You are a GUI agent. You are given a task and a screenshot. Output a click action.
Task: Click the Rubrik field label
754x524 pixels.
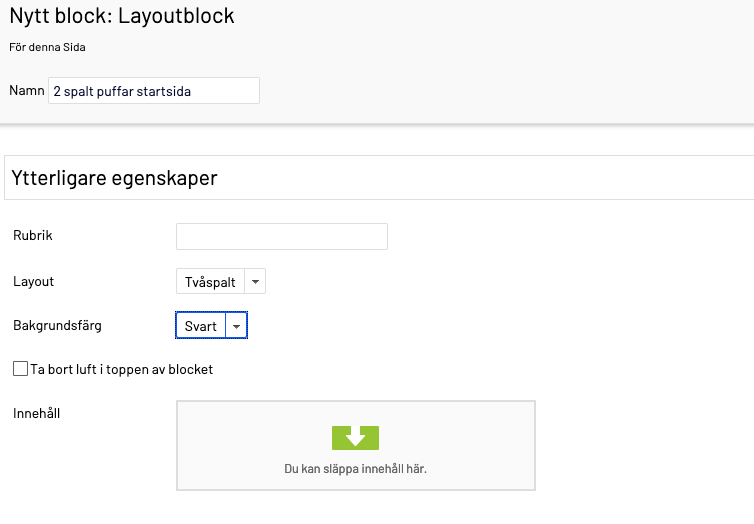33,235
